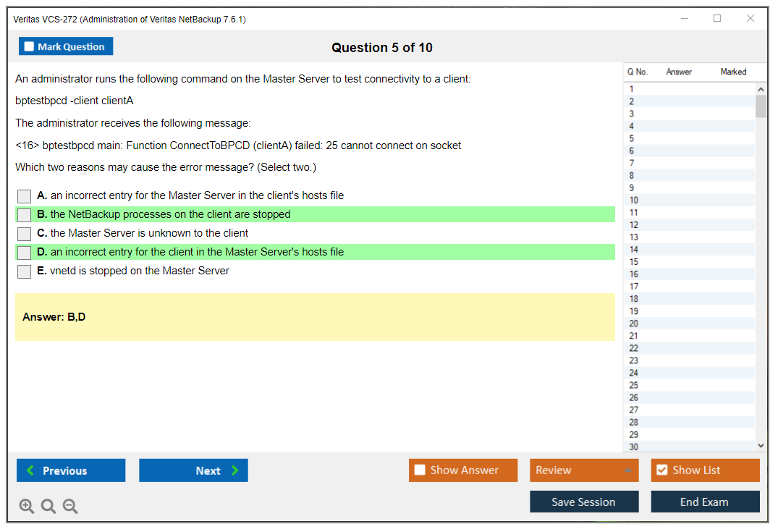Screen dimensions: 778x532
Task: Check answer option A checkbox
Action: (x=25, y=196)
